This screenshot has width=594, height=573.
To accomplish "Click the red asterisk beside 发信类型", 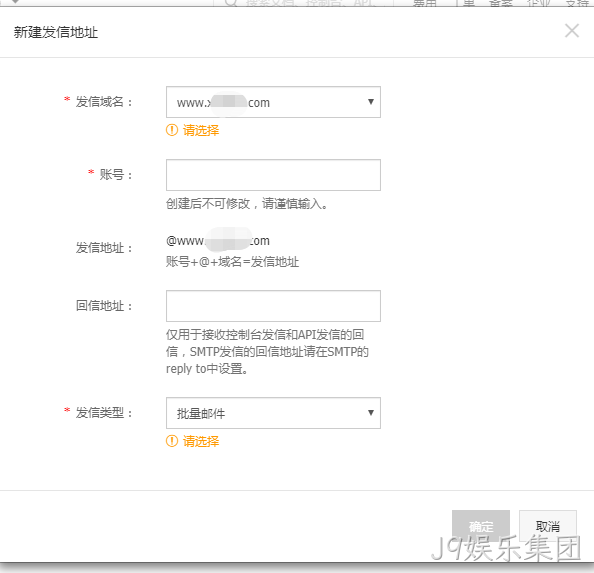I will (67, 411).
